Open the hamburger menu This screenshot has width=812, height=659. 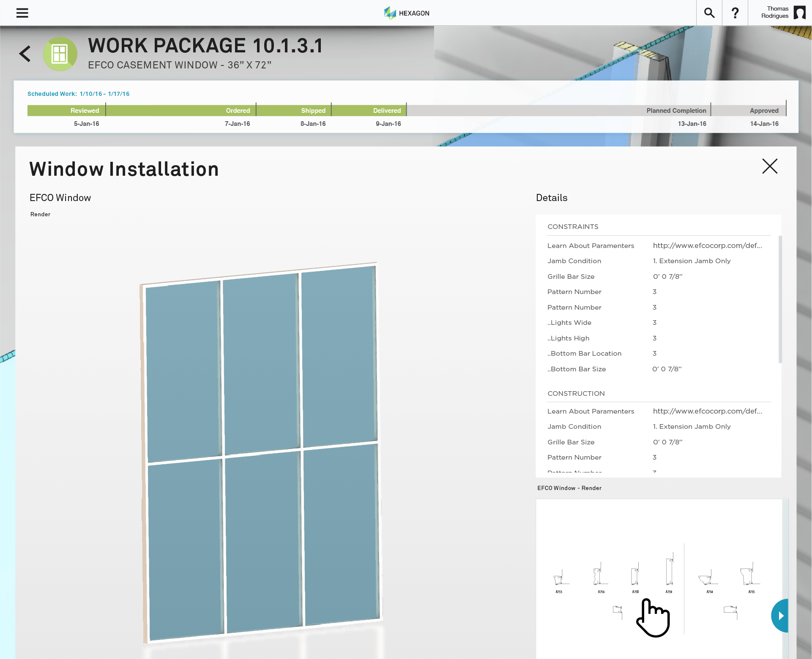pyautogui.click(x=22, y=13)
